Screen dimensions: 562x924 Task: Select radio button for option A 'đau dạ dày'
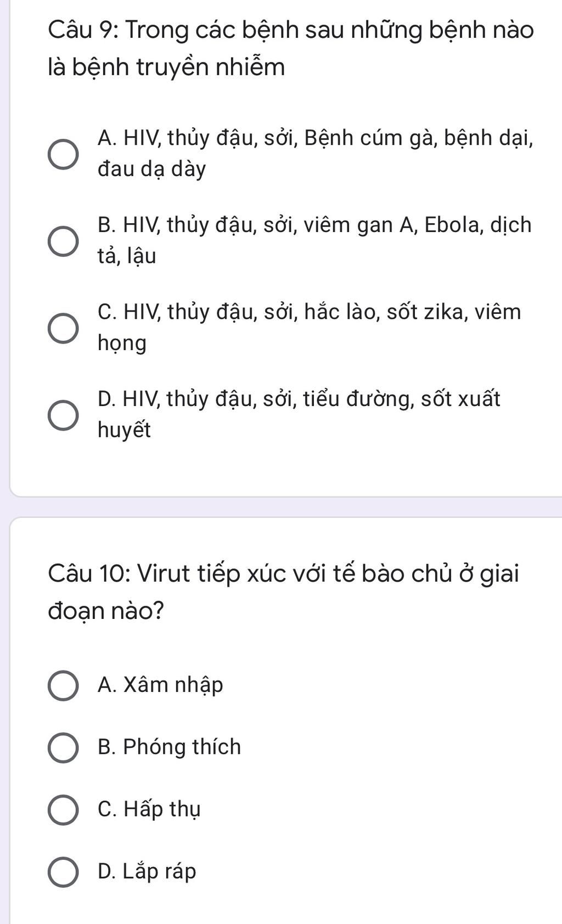[x=63, y=154]
